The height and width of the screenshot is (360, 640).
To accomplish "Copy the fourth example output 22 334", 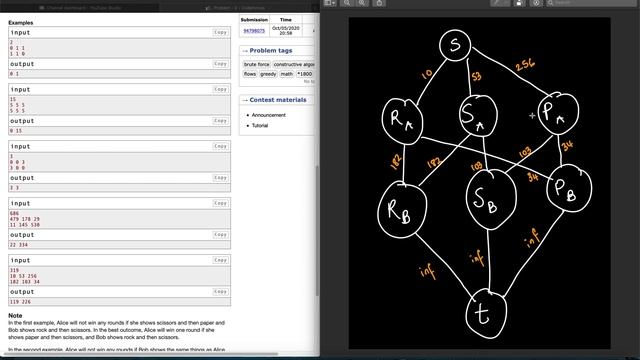I will pyautogui.click(x=220, y=234).
